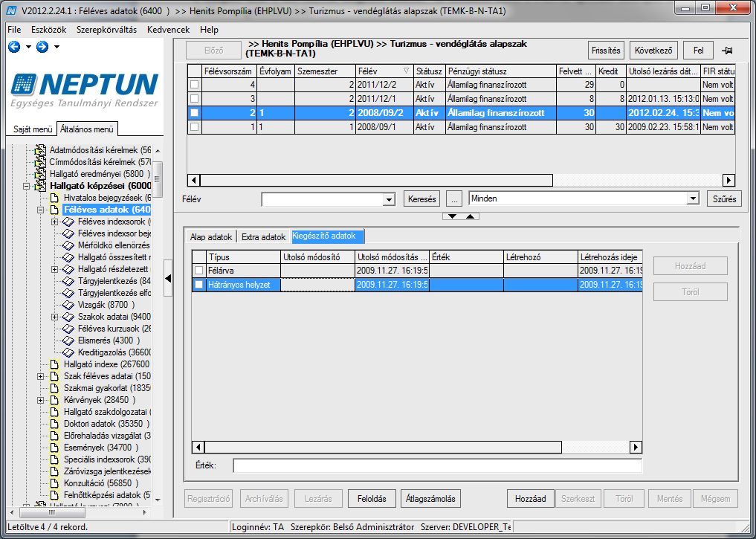
Task: Click the Keresés button
Action: (x=422, y=199)
